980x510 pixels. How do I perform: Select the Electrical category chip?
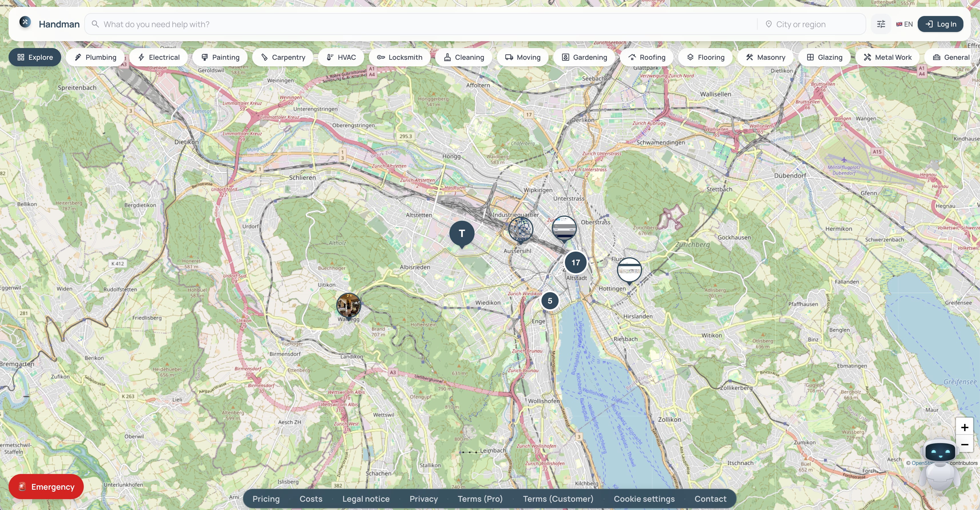[x=159, y=57]
